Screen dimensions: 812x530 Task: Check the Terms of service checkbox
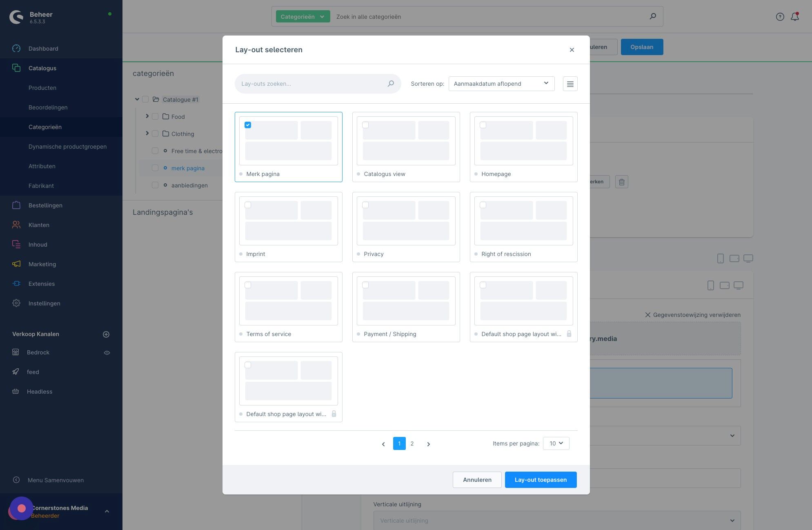click(x=248, y=285)
